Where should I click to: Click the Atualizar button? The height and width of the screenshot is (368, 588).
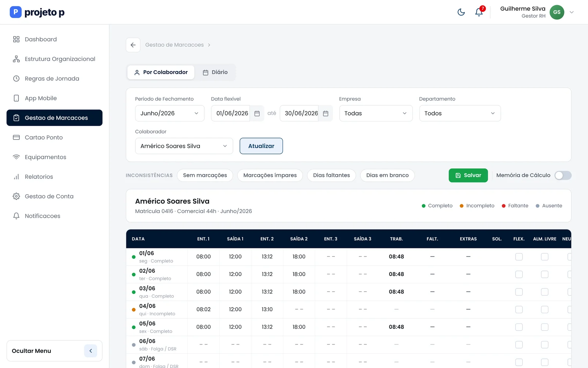tap(261, 146)
